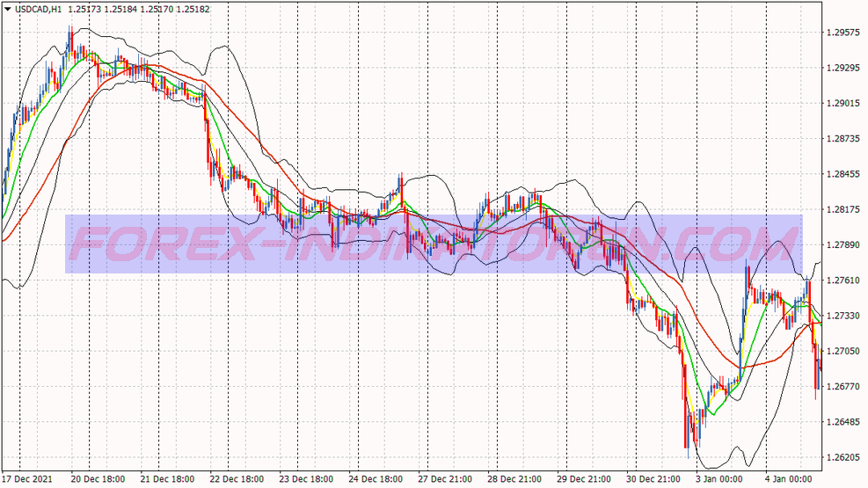The height and width of the screenshot is (488, 868).
Task: Click price label 1.28175 on the scale
Action: (x=843, y=209)
